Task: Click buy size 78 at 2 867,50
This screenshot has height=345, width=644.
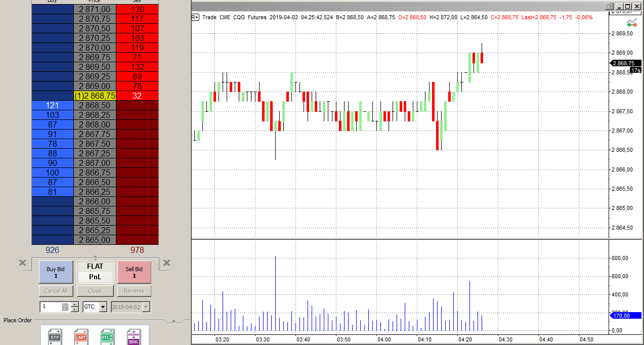Action: pyautogui.click(x=53, y=144)
